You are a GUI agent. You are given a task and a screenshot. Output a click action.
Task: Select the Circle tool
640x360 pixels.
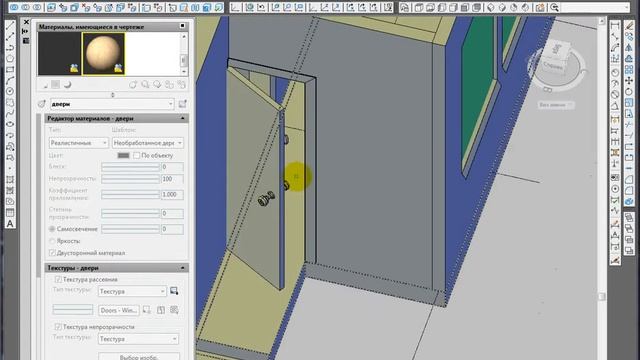click(x=10, y=91)
